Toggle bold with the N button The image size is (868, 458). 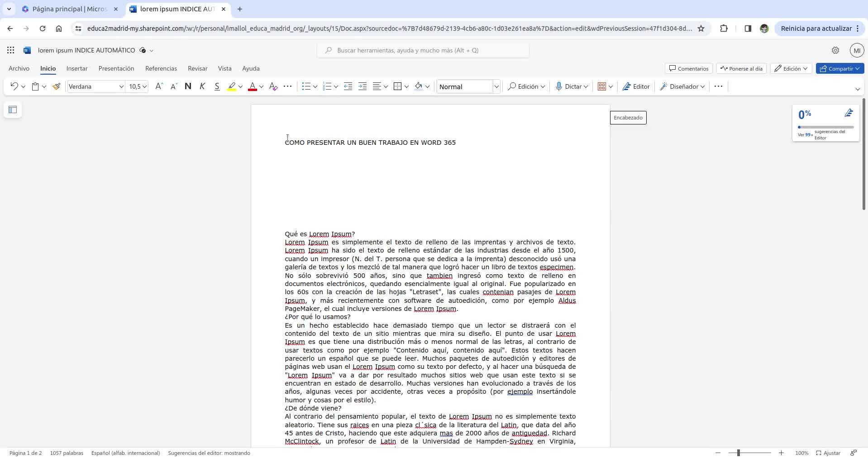coord(188,86)
